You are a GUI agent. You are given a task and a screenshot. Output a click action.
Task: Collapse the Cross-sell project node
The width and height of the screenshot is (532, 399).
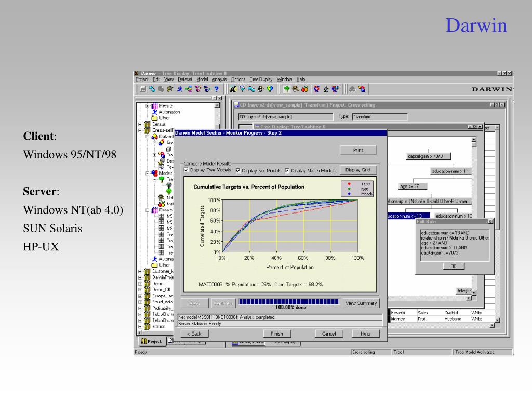(140, 130)
